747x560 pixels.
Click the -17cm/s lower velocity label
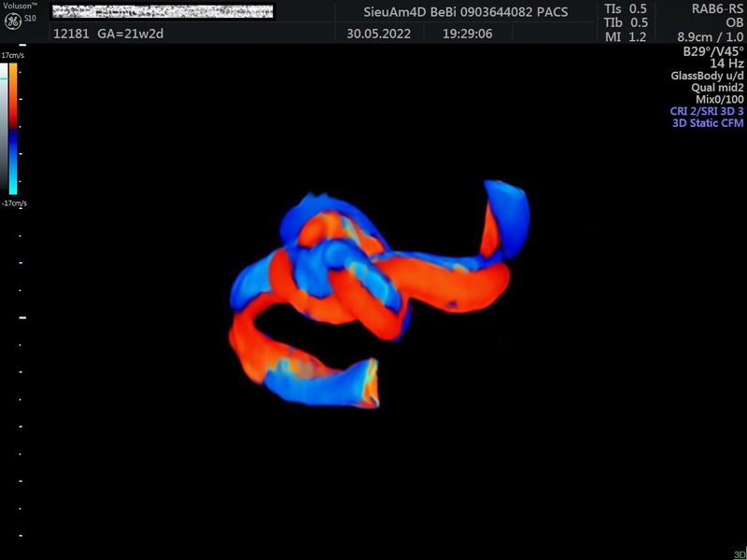(14, 203)
